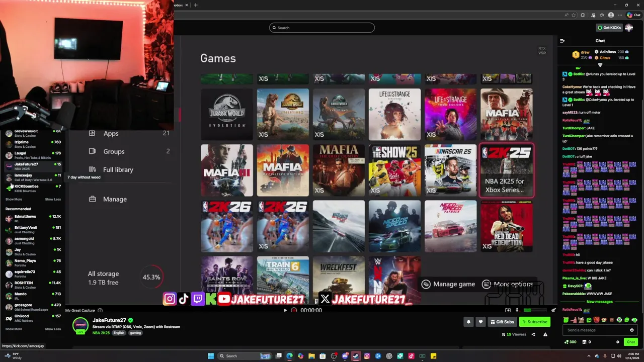Follow channel with heart icon

point(480,322)
